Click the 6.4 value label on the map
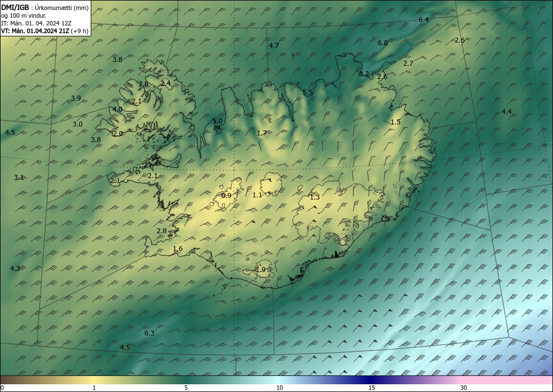Image resolution: width=553 pixels, height=392 pixels. (x=424, y=20)
